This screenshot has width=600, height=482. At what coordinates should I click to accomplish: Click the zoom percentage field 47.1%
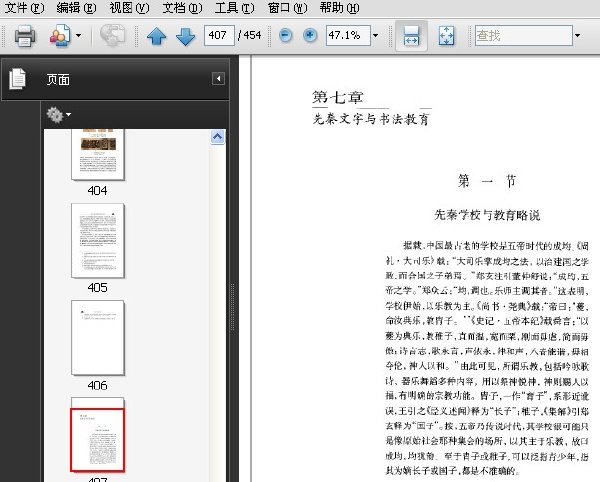tap(348, 36)
